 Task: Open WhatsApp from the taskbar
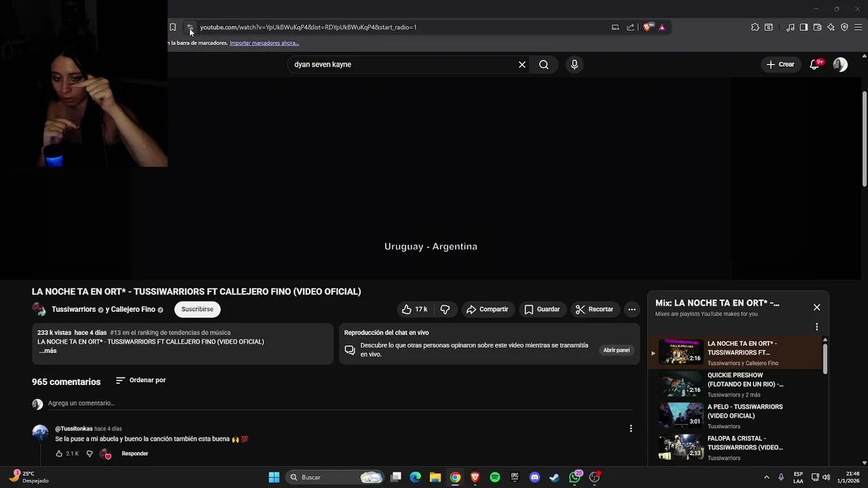point(575,477)
